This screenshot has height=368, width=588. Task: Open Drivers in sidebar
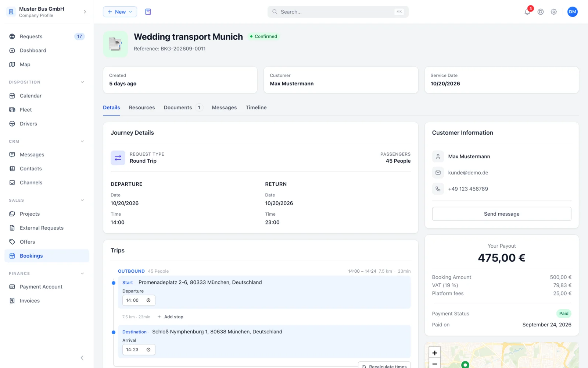coord(47,124)
